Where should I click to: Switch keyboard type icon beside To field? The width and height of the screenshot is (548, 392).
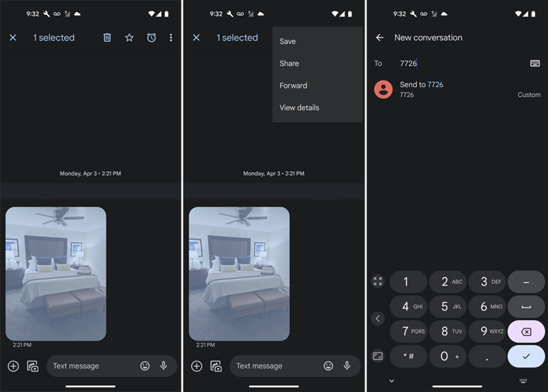pos(535,63)
